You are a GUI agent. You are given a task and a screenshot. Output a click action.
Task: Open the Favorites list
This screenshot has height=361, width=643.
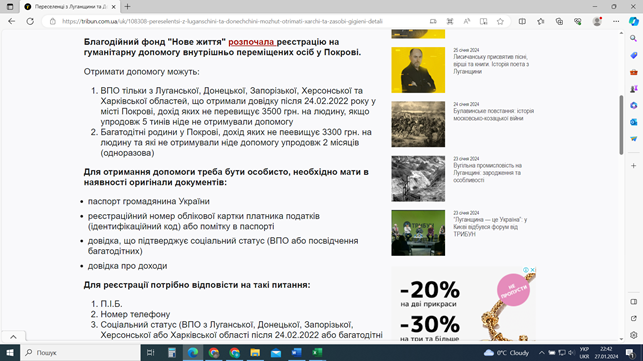pos(540,21)
